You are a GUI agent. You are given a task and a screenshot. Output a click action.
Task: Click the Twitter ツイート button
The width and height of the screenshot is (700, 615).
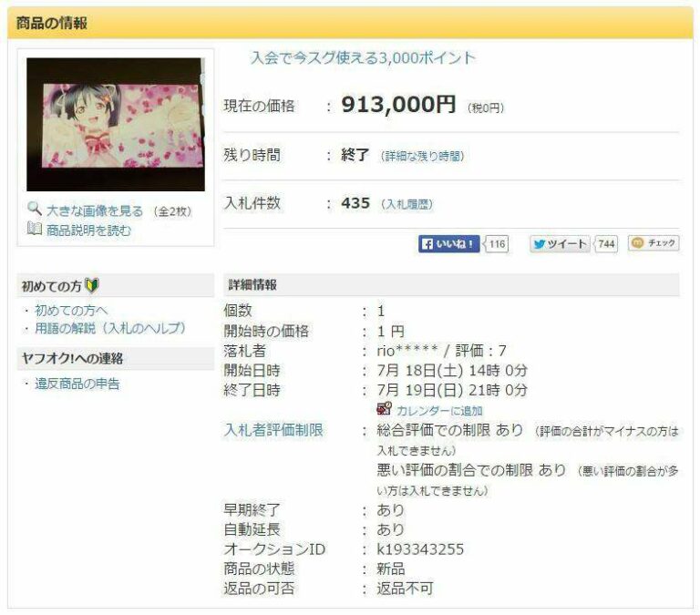point(560,243)
